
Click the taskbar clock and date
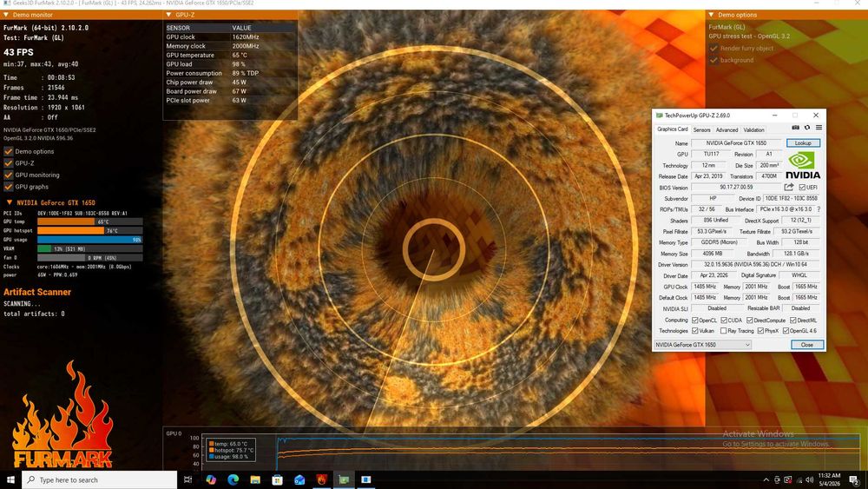pos(829,479)
